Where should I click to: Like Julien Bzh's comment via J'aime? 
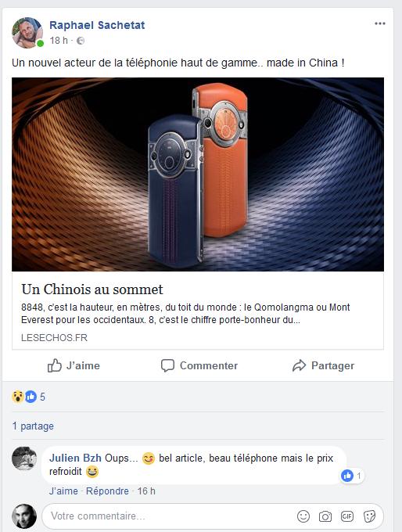(x=63, y=491)
